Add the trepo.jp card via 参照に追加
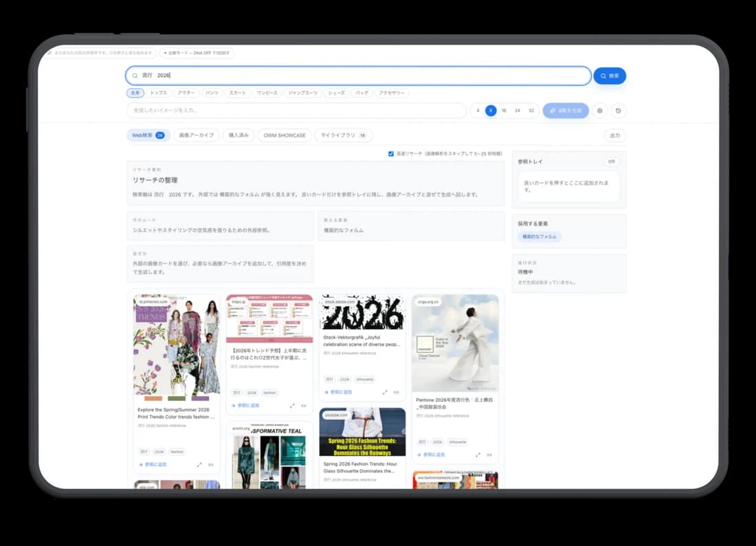This screenshot has width=756, height=546. coord(246,406)
